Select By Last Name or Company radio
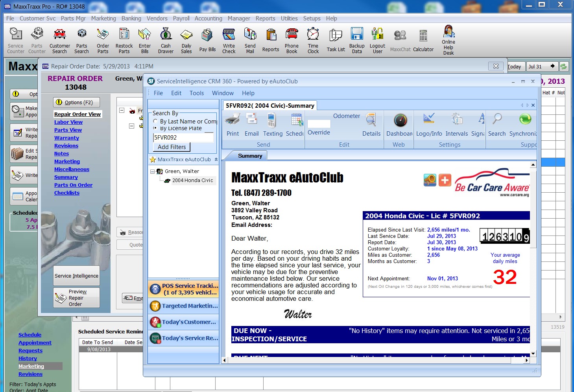This screenshot has width=574, height=392. tap(155, 121)
